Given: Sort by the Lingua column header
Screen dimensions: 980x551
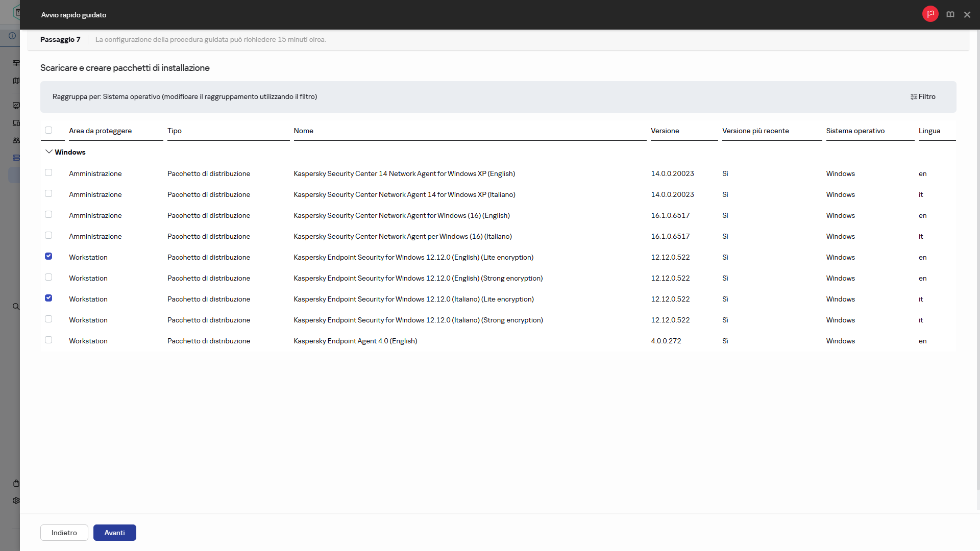Looking at the screenshot, I should point(929,131).
